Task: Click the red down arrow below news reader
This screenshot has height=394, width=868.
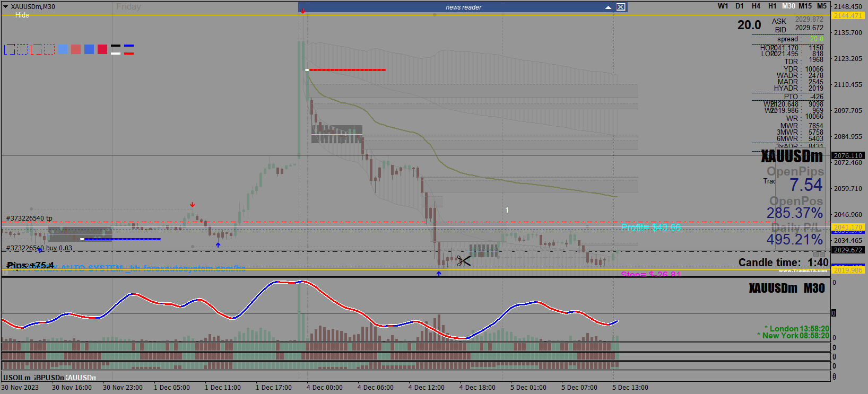Action: [x=302, y=11]
